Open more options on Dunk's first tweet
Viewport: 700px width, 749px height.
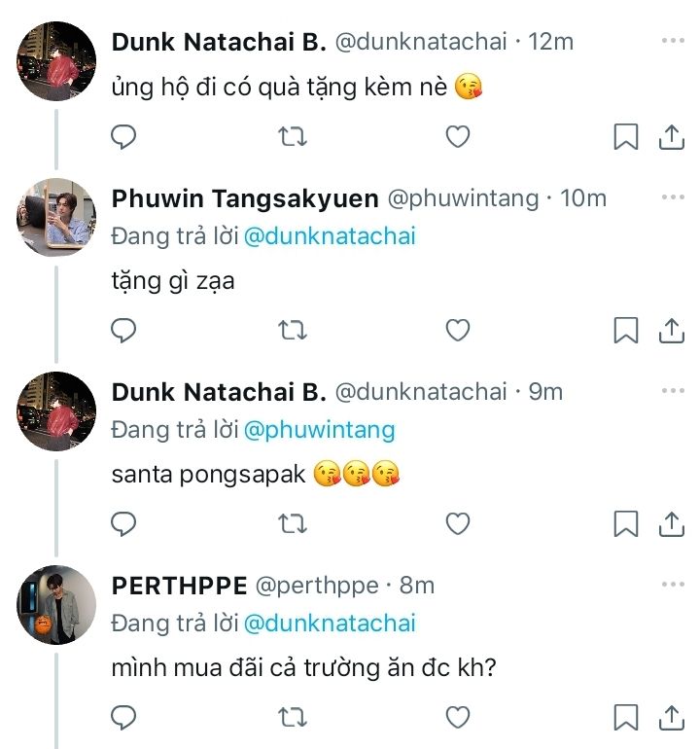coord(673,42)
